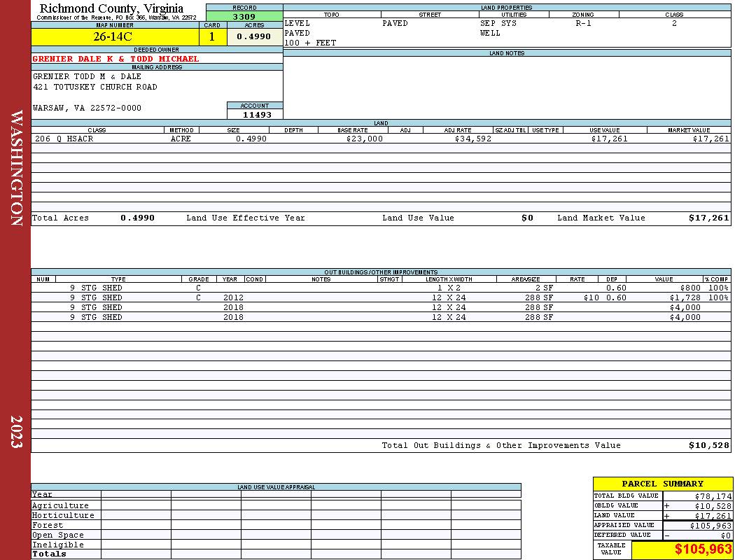Select the Totals row label
Screen dimensions: 735x560
(x=49, y=554)
